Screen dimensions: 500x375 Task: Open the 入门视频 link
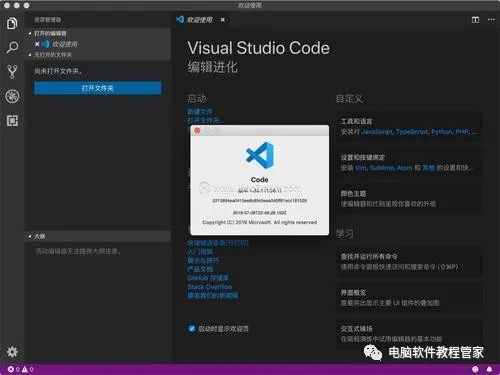tap(200, 251)
